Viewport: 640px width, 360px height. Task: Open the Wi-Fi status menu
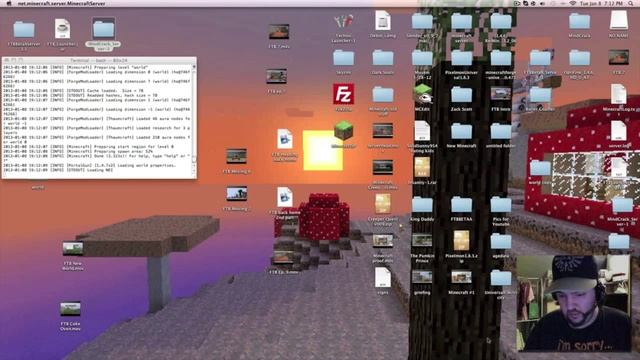coord(572,3)
